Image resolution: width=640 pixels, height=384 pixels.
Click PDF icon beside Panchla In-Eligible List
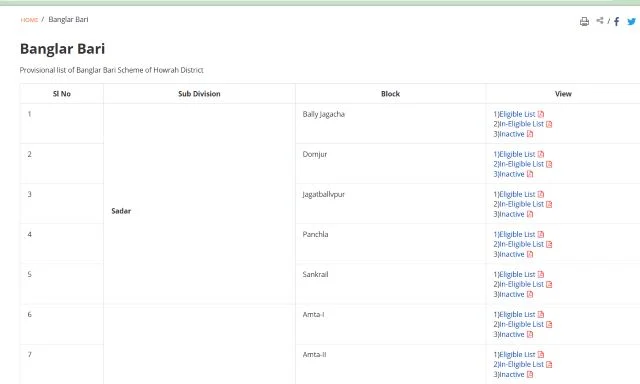point(549,244)
